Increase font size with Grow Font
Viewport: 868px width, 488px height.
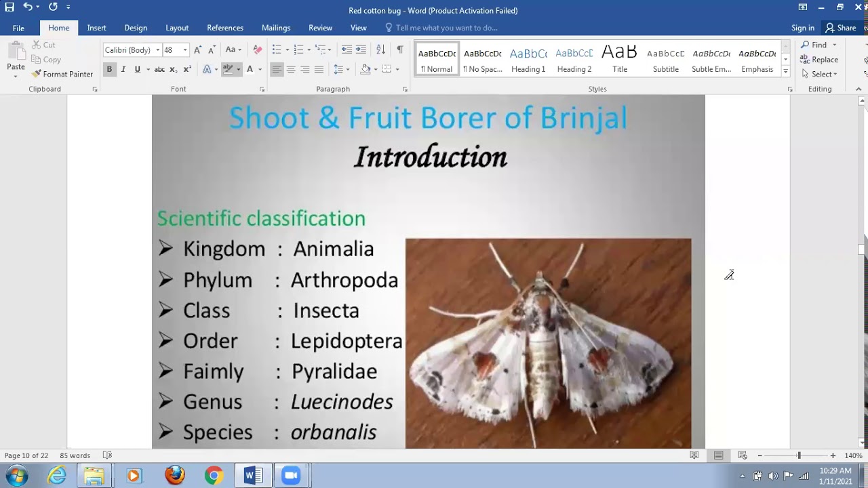coord(197,49)
